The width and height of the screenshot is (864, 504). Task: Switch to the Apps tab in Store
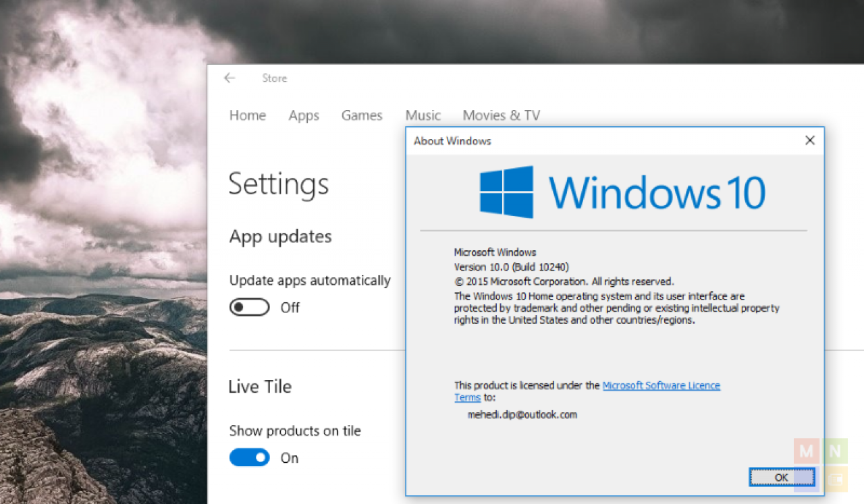click(304, 115)
